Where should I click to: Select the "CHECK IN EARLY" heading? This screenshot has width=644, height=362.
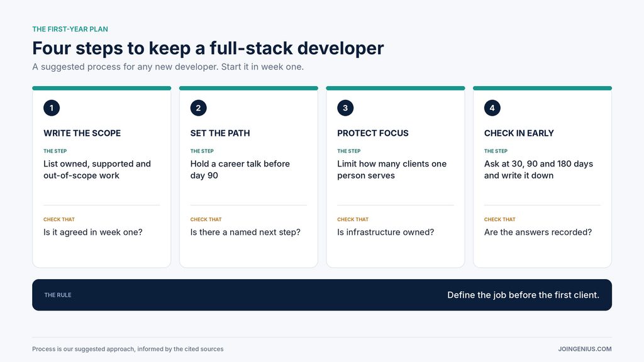tap(519, 133)
